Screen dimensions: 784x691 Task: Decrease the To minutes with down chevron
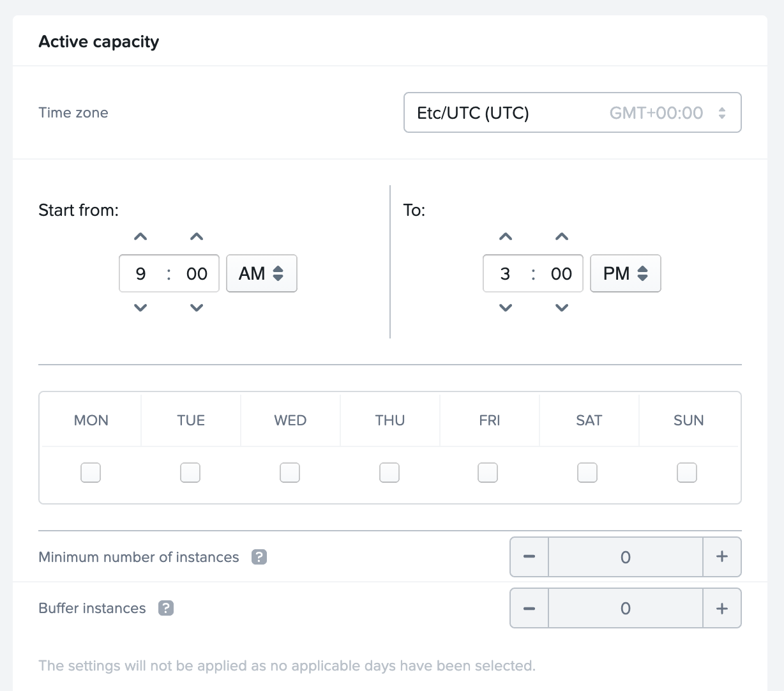(562, 308)
